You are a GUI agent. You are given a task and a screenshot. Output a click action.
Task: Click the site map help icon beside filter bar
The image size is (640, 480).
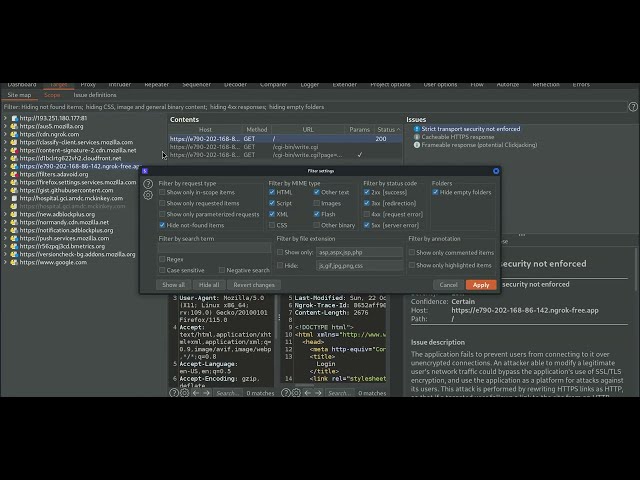(633, 107)
